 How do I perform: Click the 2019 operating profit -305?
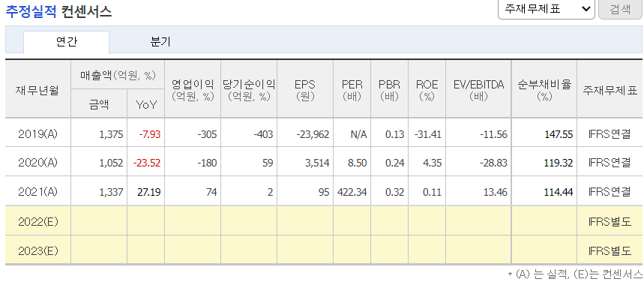[207, 134]
